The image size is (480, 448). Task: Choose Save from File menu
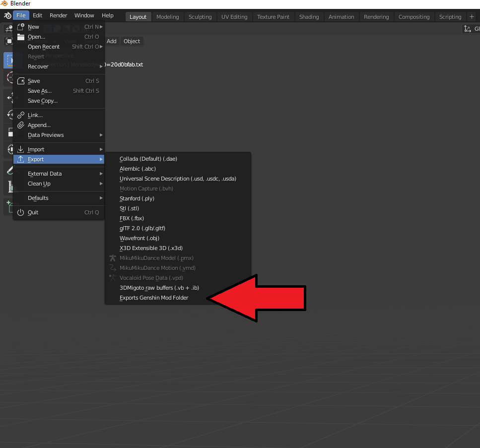click(59, 81)
